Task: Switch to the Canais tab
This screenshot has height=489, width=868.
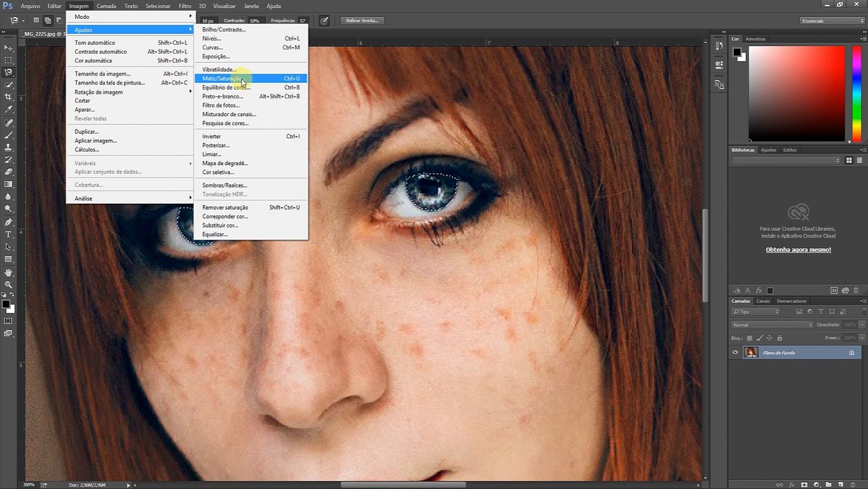Action: (x=763, y=301)
